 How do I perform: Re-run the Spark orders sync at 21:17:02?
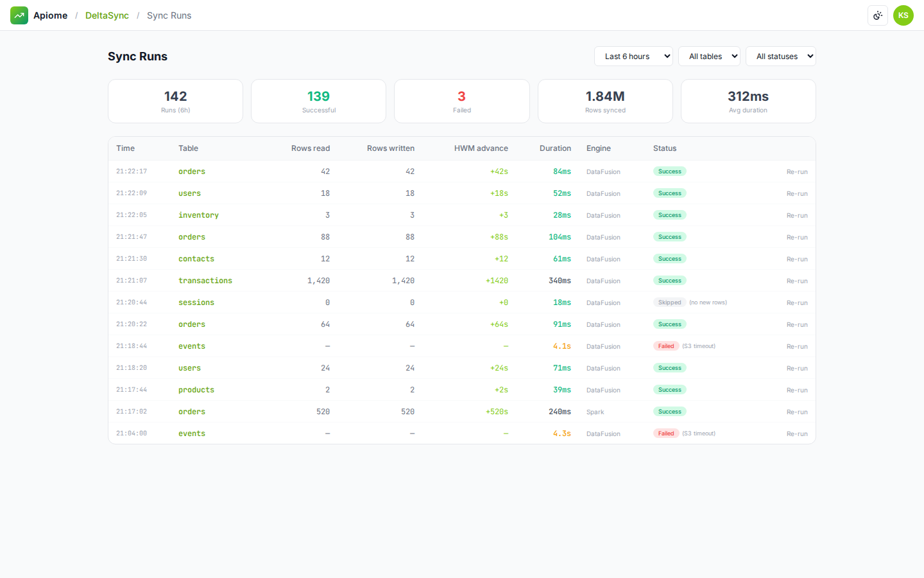click(797, 412)
